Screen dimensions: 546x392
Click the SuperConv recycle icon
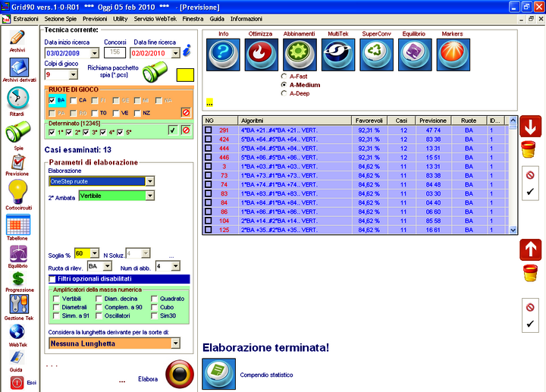click(x=376, y=55)
